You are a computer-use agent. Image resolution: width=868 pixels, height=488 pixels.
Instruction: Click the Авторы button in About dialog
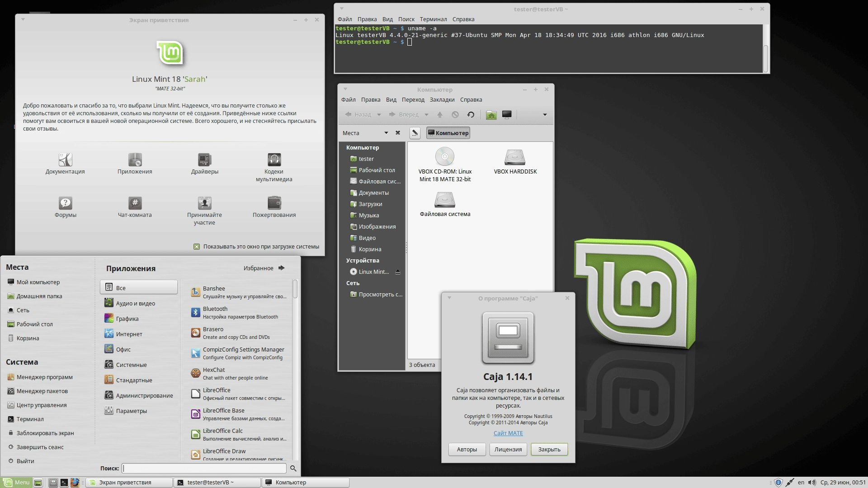(467, 449)
